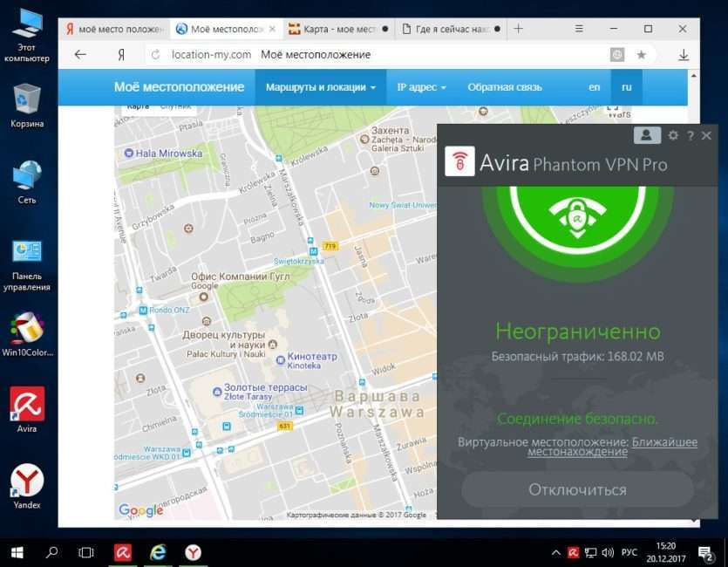Open taskbar search magnifier
Viewport: 728px width, 567px height.
coord(52,552)
